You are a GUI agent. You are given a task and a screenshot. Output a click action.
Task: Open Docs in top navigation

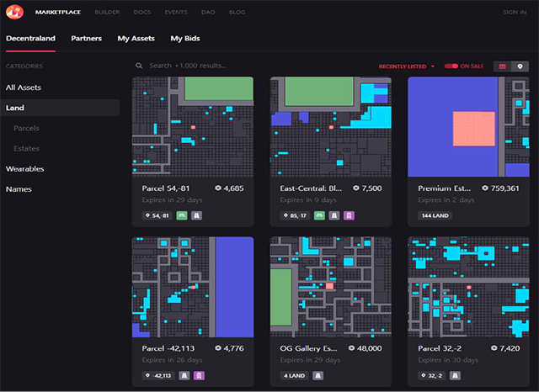coord(142,12)
